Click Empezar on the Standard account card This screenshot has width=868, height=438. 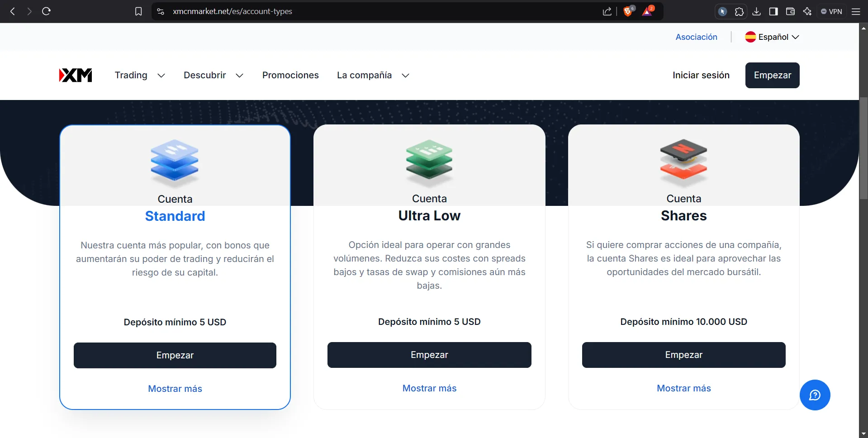point(175,355)
